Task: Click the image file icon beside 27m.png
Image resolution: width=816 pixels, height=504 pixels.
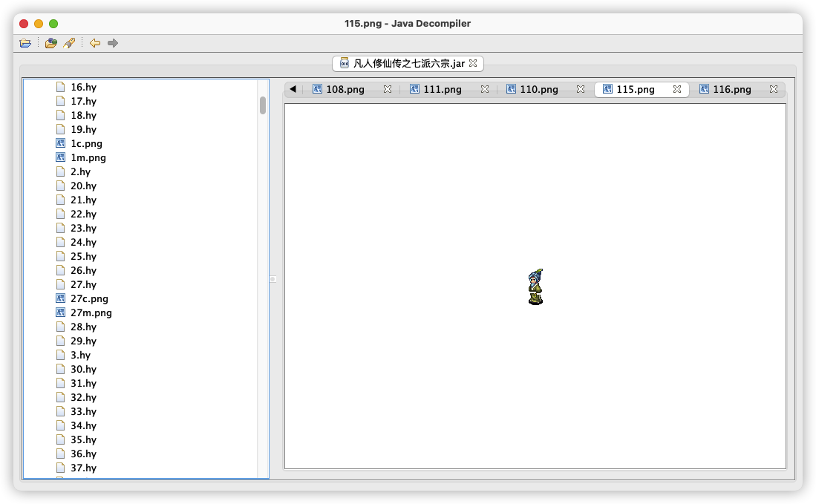Action: coord(60,312)
